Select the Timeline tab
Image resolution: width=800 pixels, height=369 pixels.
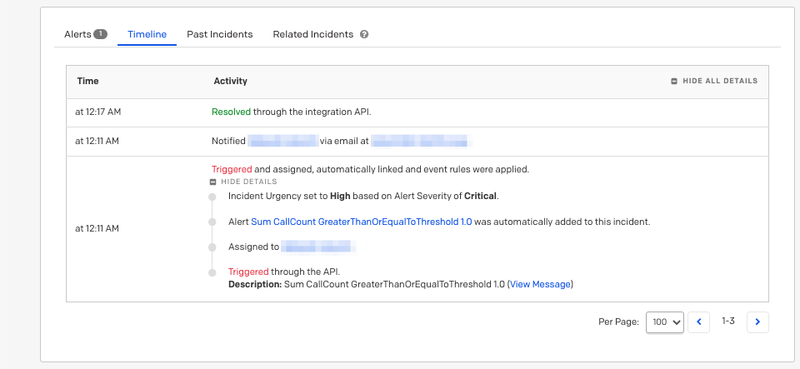tap(147, 34)
